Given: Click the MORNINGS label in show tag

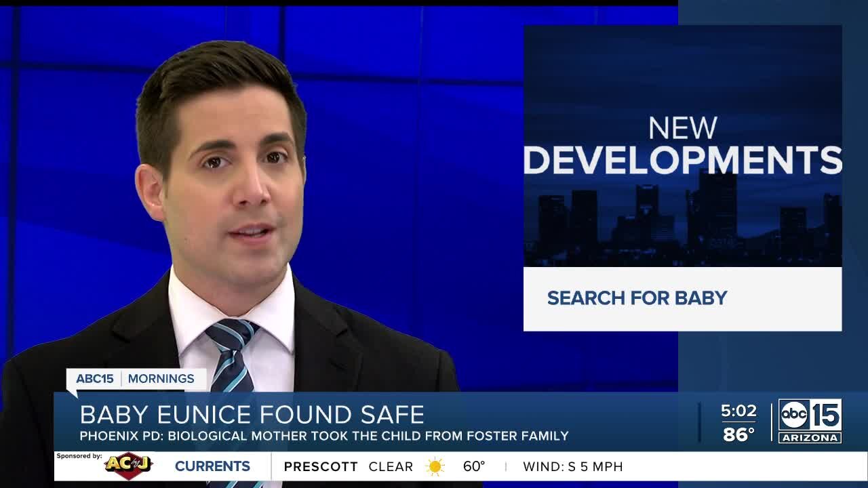Looking at the screenshot, I should 161,379.
